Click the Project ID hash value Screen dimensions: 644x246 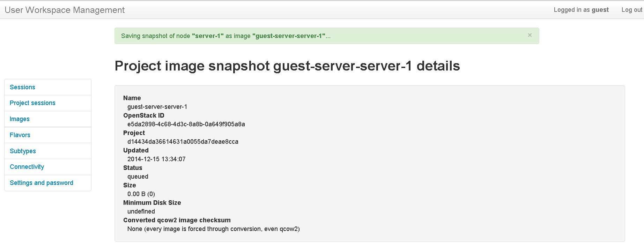pos(183,142)
